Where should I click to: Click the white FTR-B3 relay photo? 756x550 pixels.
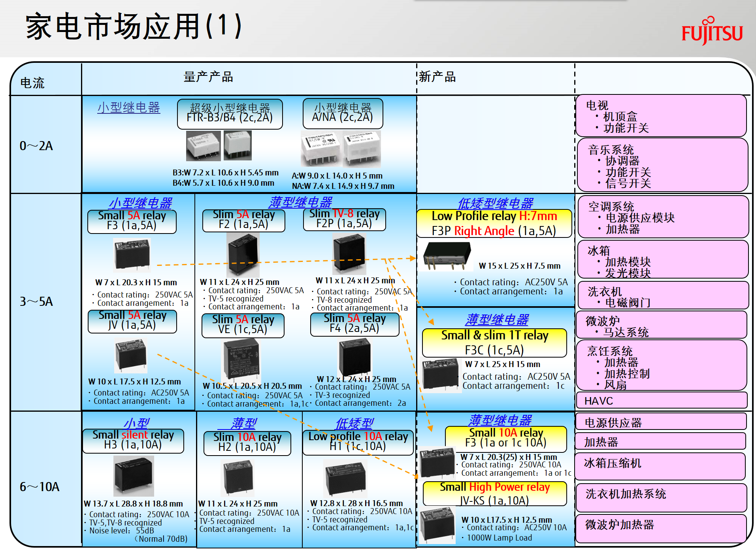203,146
